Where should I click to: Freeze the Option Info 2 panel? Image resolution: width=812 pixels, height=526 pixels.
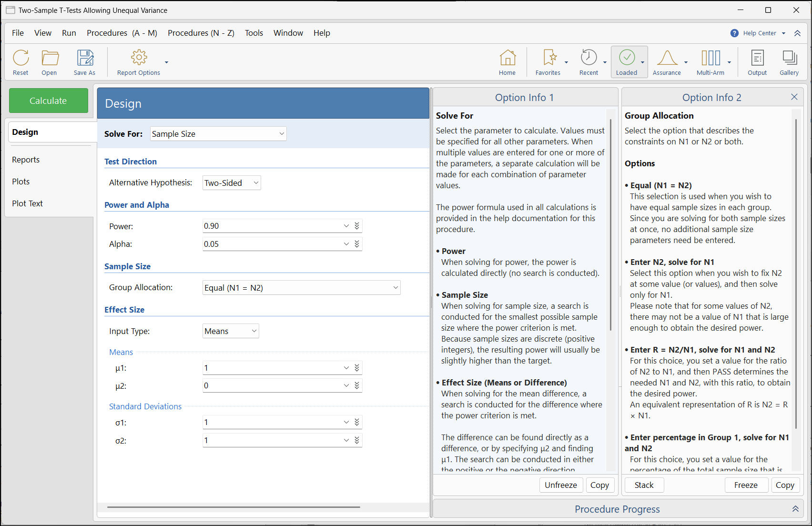pyautogui.click(x=745, y=485)
